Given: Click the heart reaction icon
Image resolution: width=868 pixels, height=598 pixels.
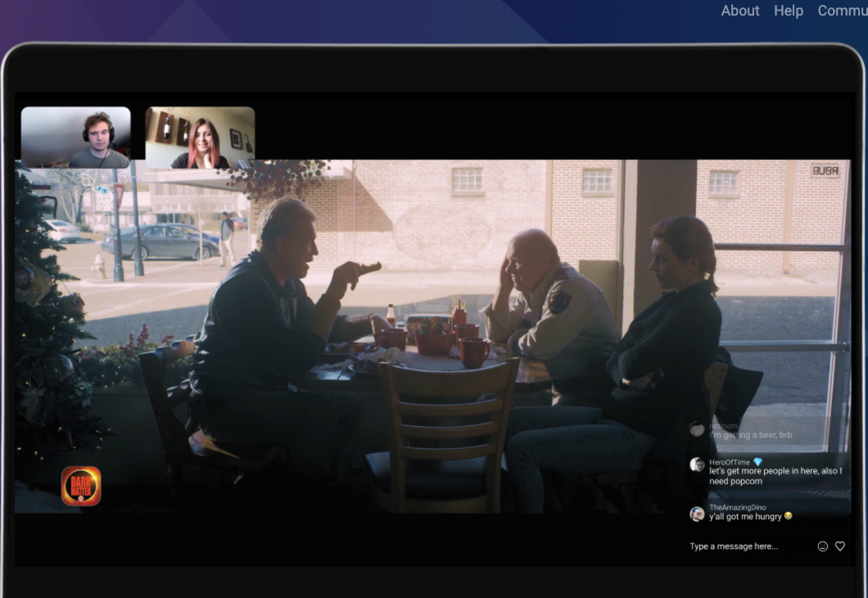Looking at the screenshot, I should coord(839,546).
